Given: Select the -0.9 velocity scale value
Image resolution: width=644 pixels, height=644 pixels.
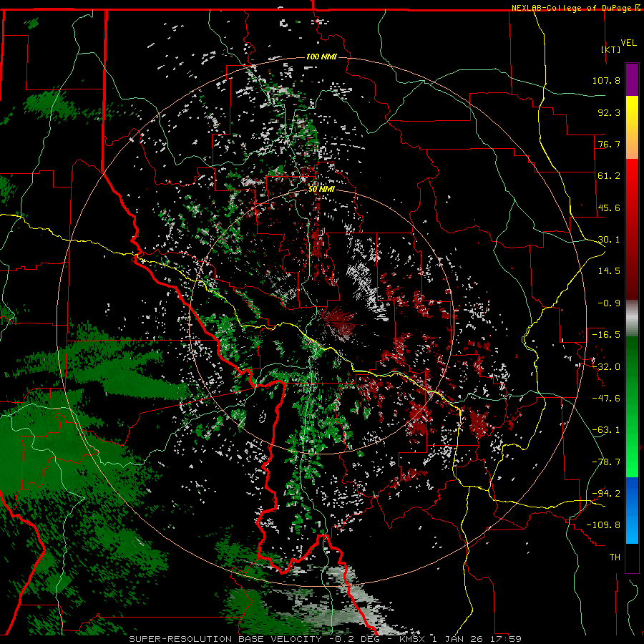Looking at the screenshot, I should (609, 303).
